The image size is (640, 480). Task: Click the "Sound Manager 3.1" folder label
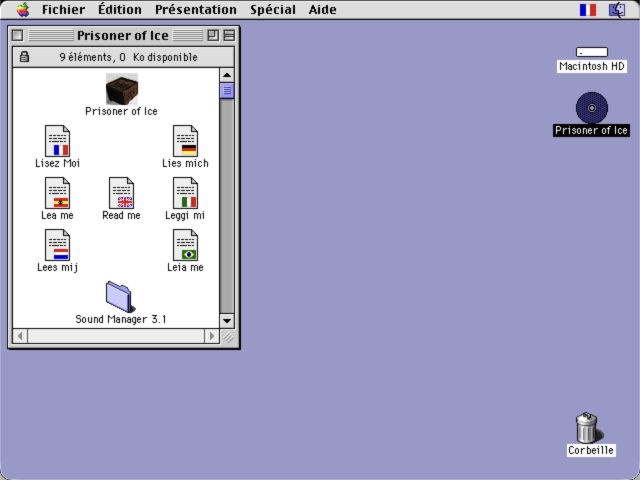[x=121, y=319]
